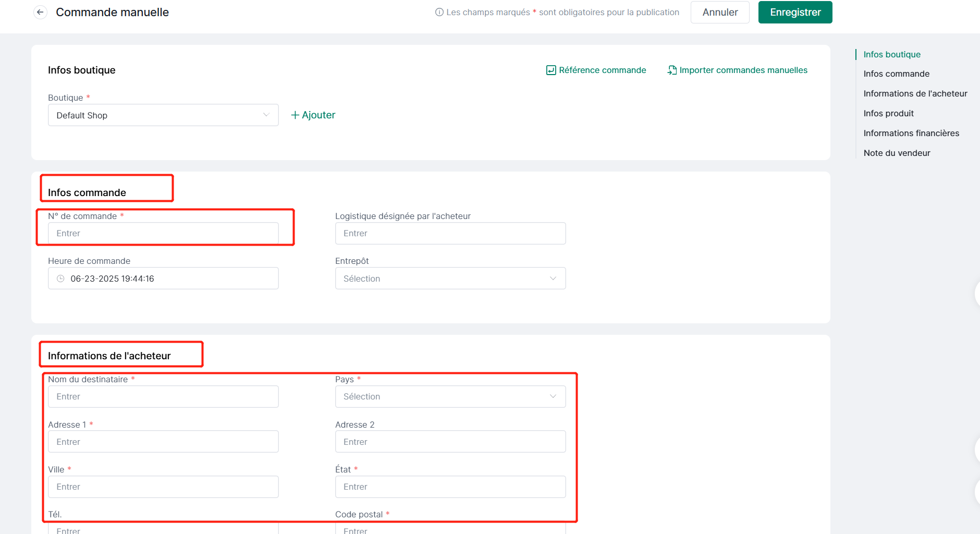Click the clock icon in Heure de commande

tap(60, 278)
